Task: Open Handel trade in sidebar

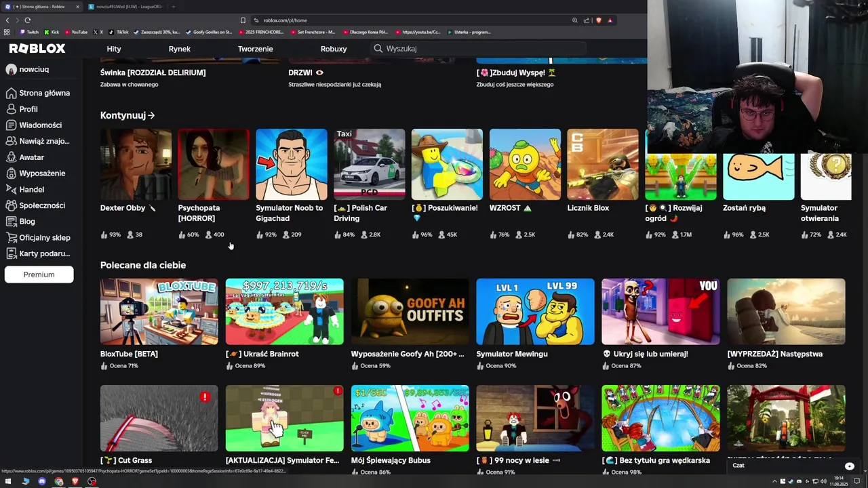Action: pos(25,190)
